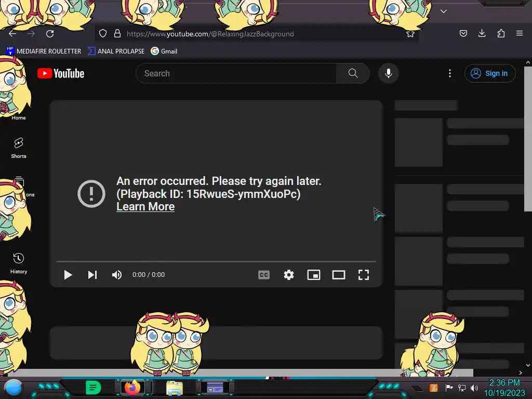Viewport: 532px width, 399px height.
Task: Open the Windows Start orb
Action: [x=14, y=388]
